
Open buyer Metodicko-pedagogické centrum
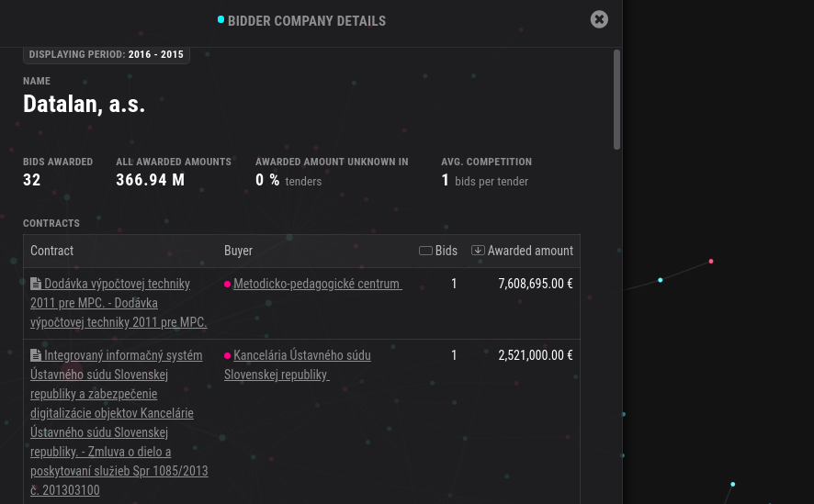(318, 284)
